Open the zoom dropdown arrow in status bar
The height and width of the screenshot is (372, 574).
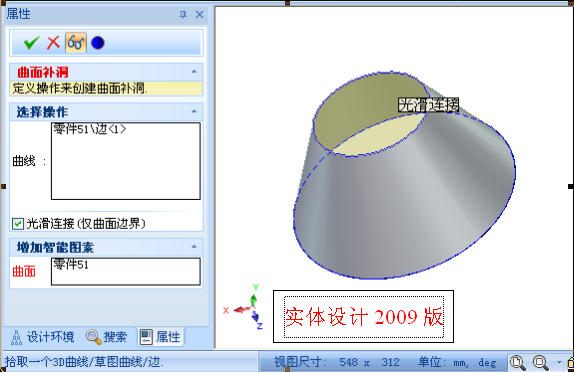pyautogui.click(x=559, y=362)
